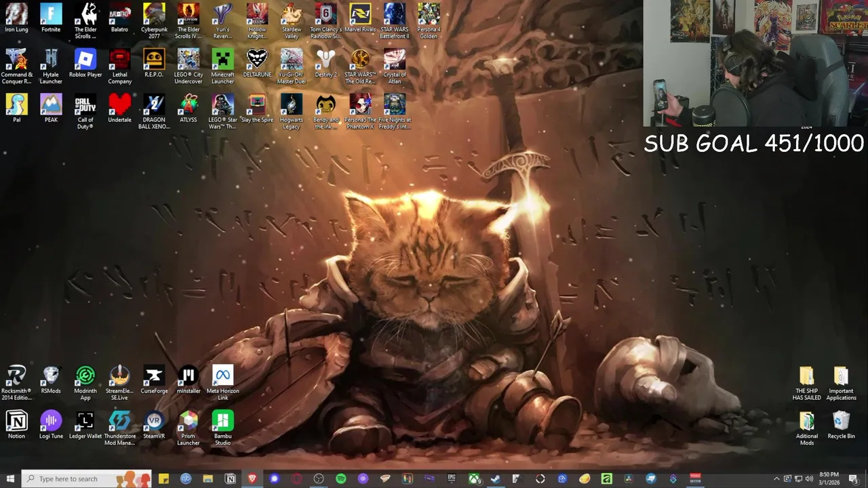Open THE SHIP HAS SAILED folder
This screenshot has width=868, height=488.
(x=807, y=383)
